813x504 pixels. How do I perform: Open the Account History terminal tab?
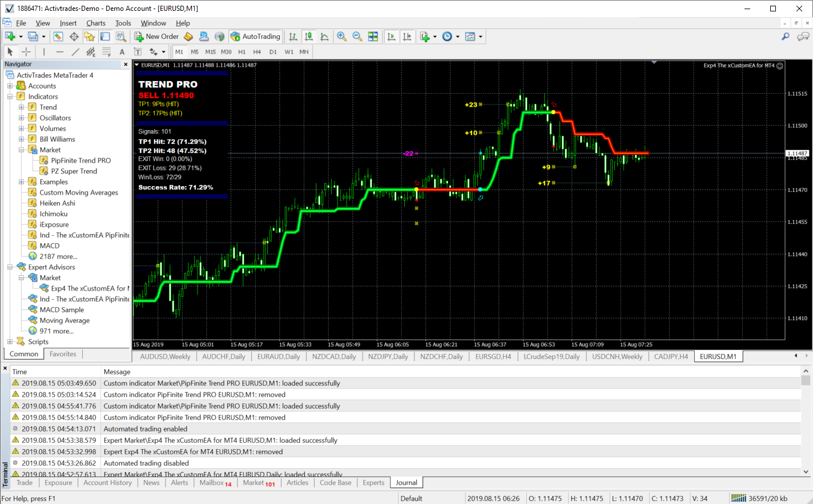(x=107, y=483)
